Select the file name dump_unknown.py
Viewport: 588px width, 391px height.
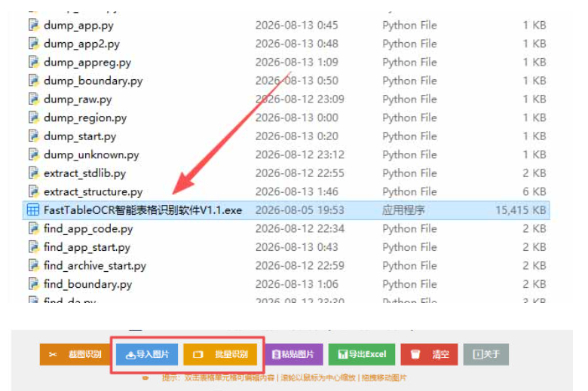pyautogui.click(x=91, y=155)
